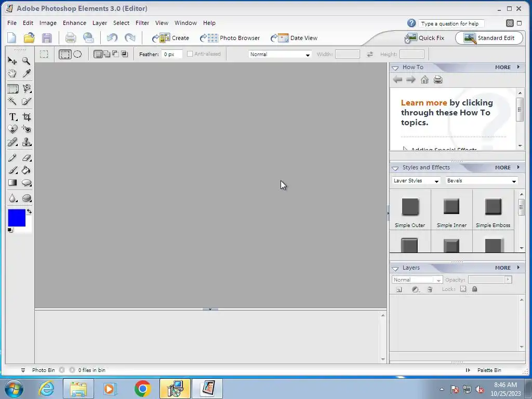Select the Blur water drop tool

click(x=12, y=198)
